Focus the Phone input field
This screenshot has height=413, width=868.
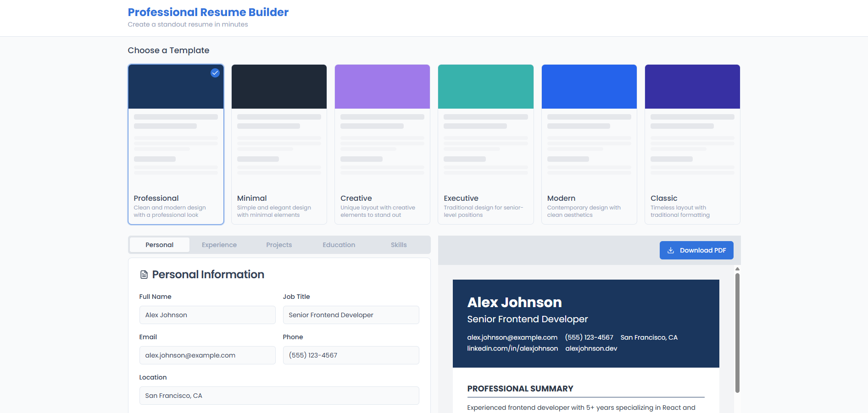click(351, 355)
